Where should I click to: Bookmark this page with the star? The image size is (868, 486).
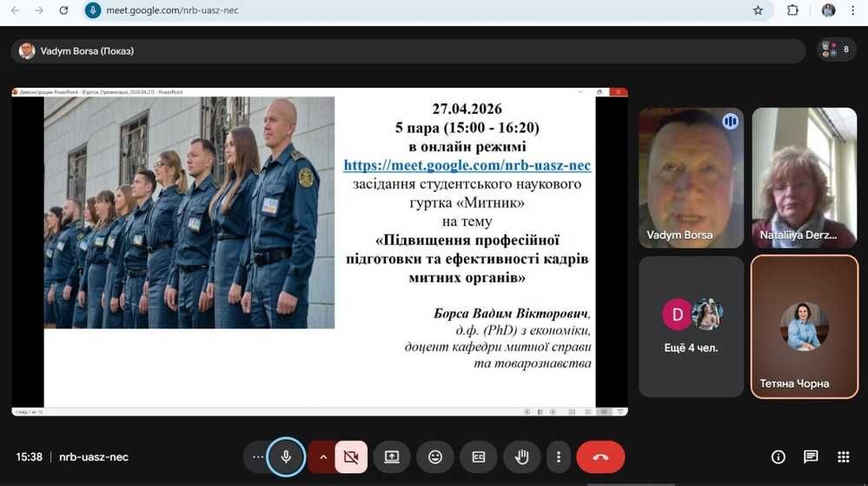pos(758,10)
